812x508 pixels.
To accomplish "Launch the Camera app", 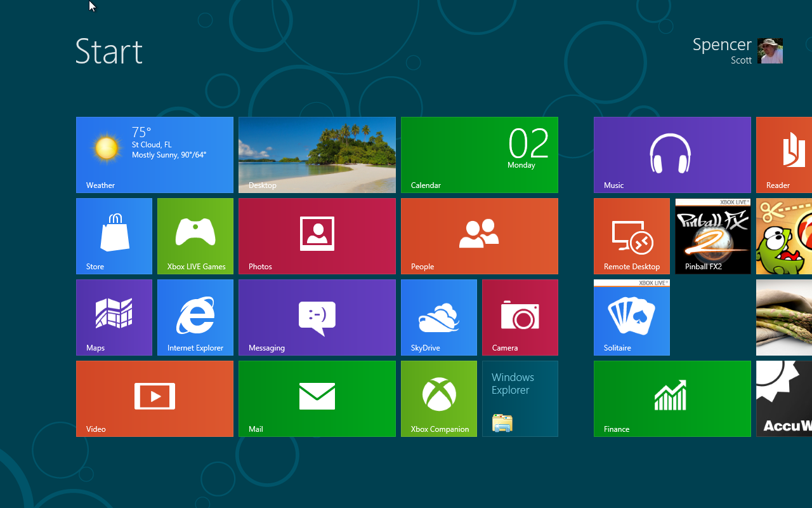I will [x=520, y=317].
